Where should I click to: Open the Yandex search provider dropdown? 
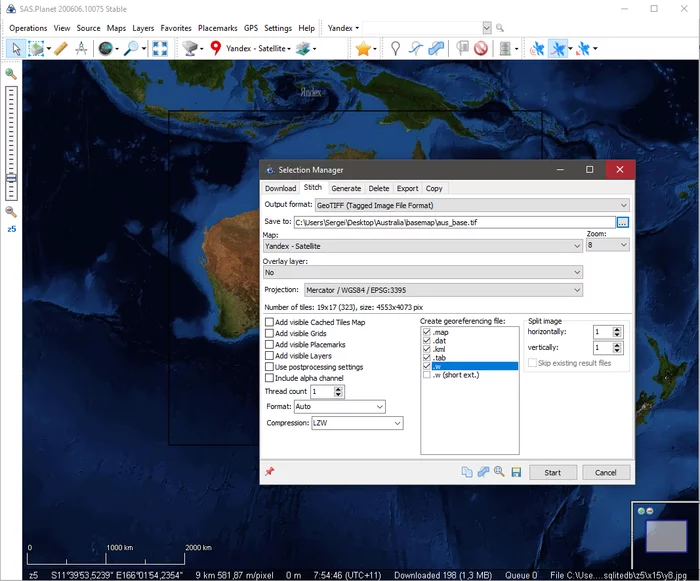[x=343, y=28]
